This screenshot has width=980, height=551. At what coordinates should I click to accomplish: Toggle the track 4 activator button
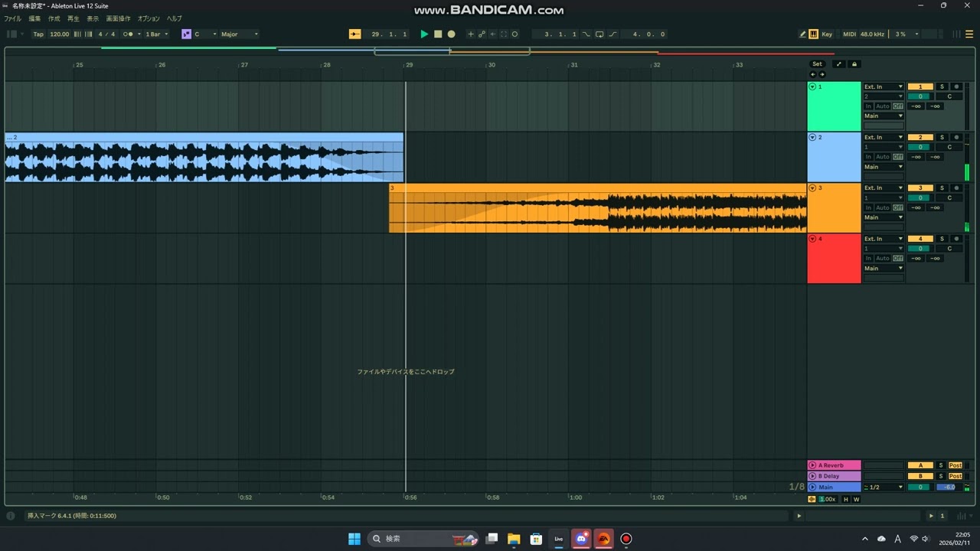(x=920, y=239)
